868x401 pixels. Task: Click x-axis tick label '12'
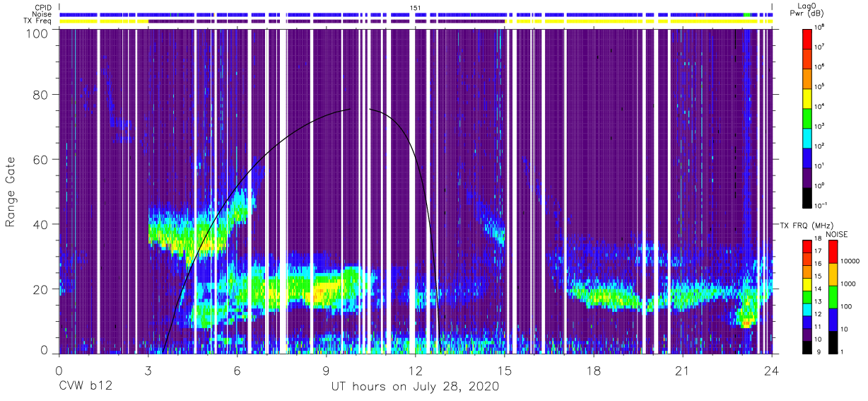[416, 371]
